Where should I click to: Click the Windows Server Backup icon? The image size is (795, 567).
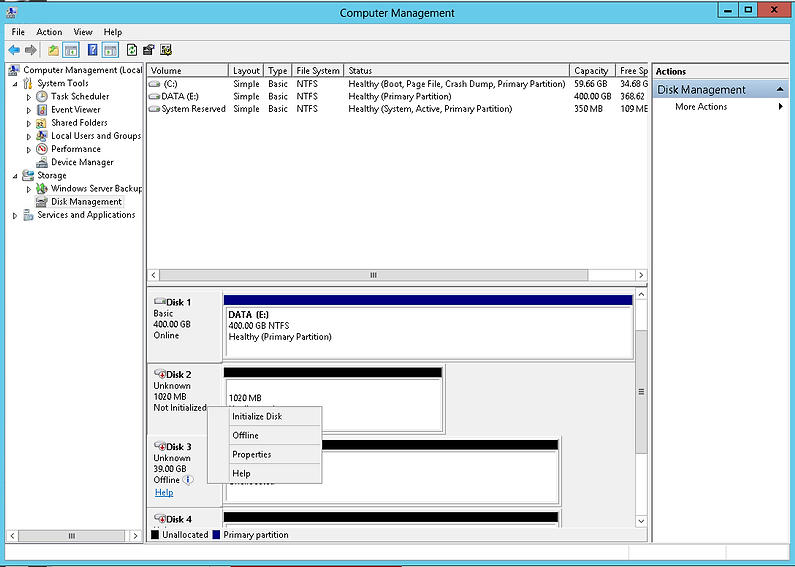(42, 189)
